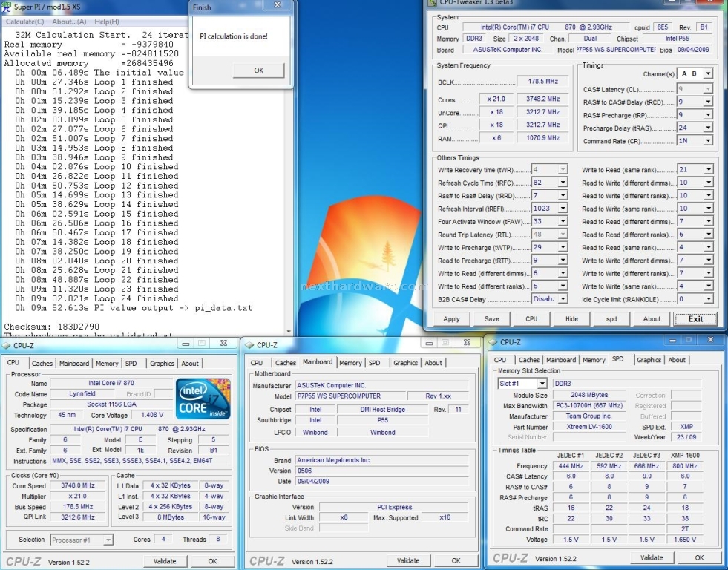Click the icon of the CPU-Z CPU window
This screenshot has width=728, height=570.
tap(6, 345)
